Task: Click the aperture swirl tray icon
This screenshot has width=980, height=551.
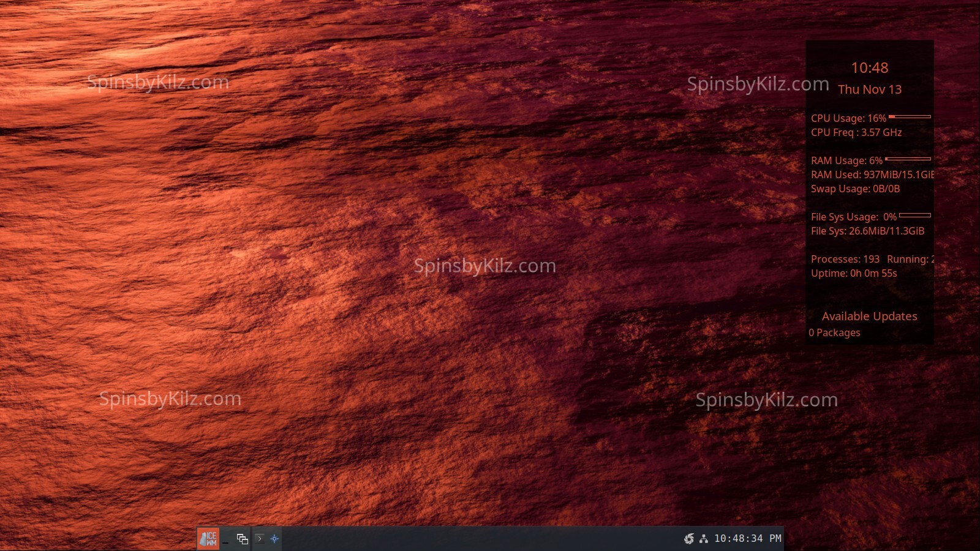Action: [x=689, y=539]
